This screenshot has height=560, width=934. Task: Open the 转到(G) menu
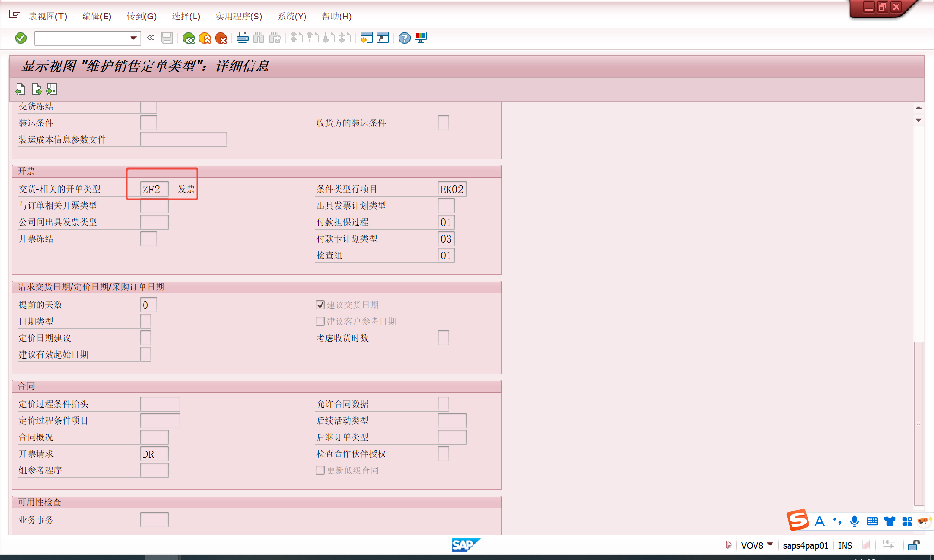[x=142, y=17]
